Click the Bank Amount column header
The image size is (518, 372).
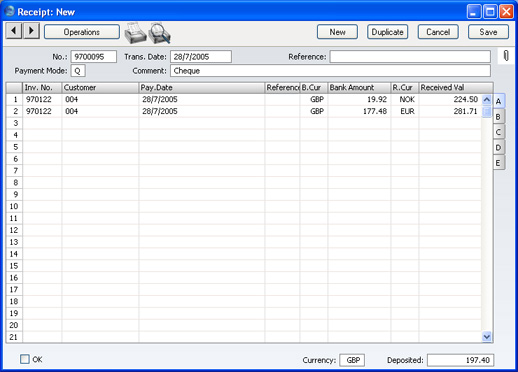click(359, 88)
